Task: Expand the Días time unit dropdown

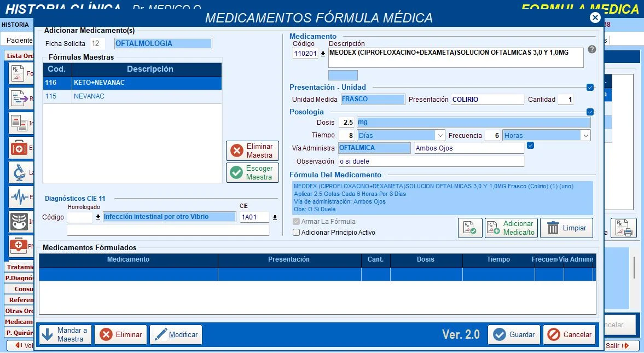Action: pos(440,135)
